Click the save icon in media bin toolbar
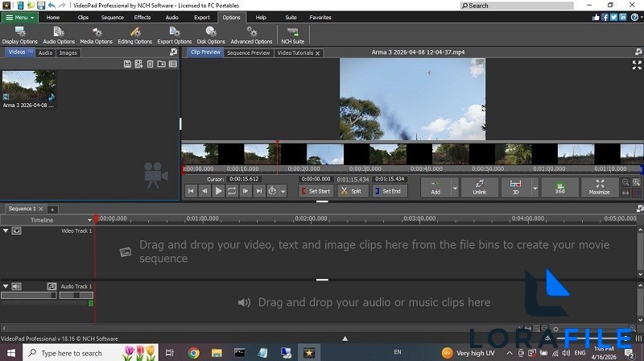The width and height of the screenshot is (644, 361). [127, 64]
